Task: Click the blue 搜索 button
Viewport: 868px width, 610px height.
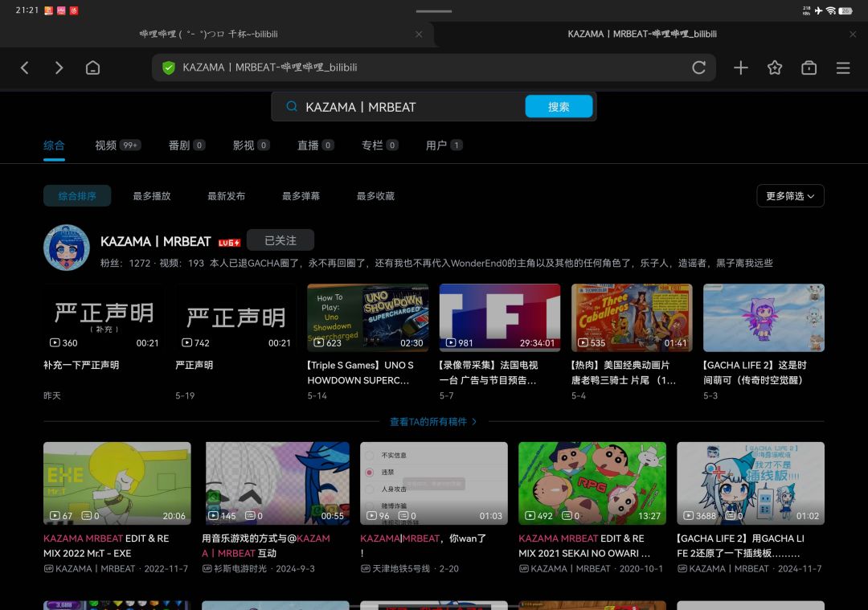Action: tap(559, 106)
